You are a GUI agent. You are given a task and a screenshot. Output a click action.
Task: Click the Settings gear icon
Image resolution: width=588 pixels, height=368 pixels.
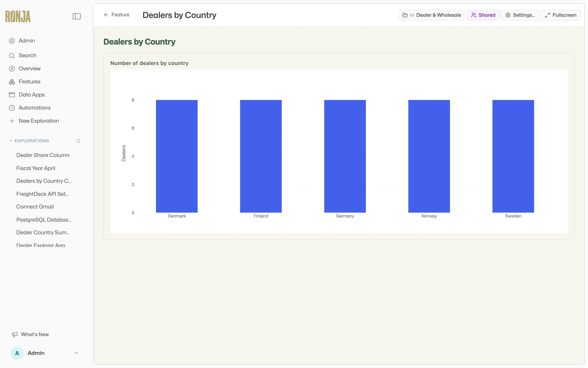coord(508,15)
